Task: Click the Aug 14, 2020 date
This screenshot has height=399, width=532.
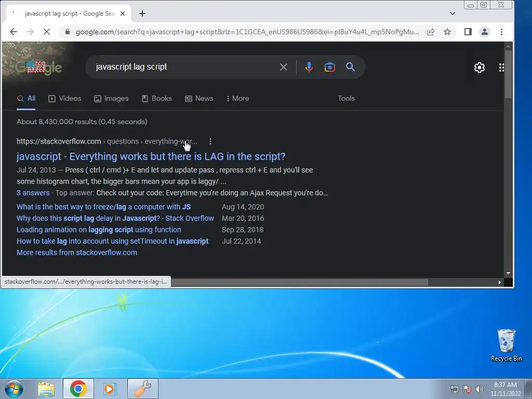Action: tap(243, 207)
